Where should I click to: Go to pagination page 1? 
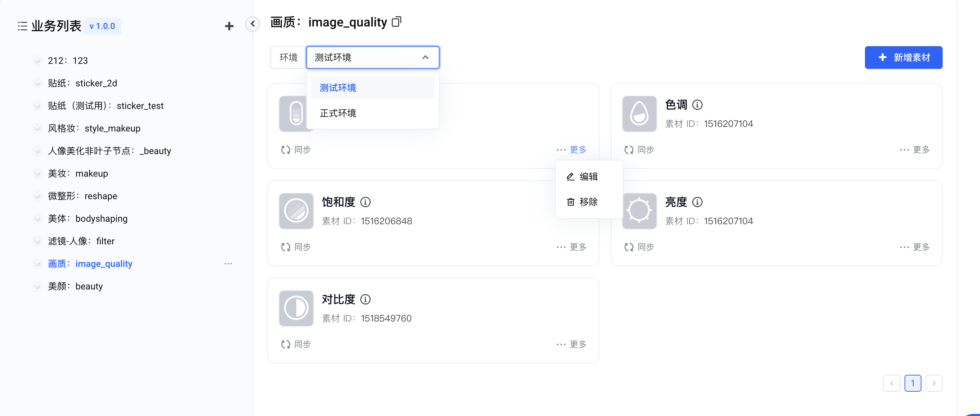pos(912,383)
